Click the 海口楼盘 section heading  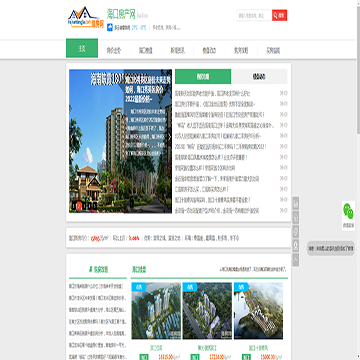[x=139, y=269]
